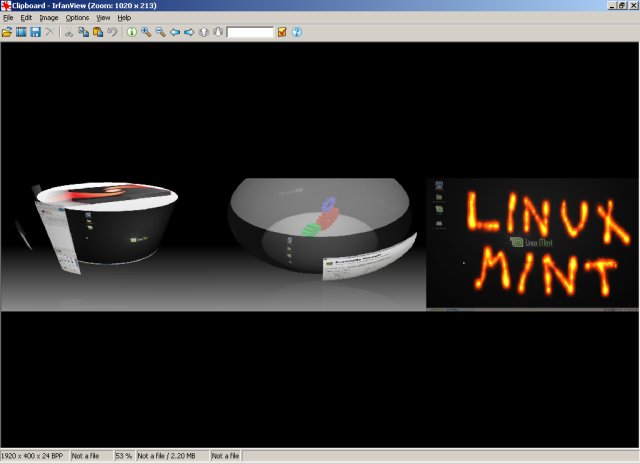The height and width of the screenshot is (464, 640).
Task: Open the Edit menu
Action: [26, 18]
